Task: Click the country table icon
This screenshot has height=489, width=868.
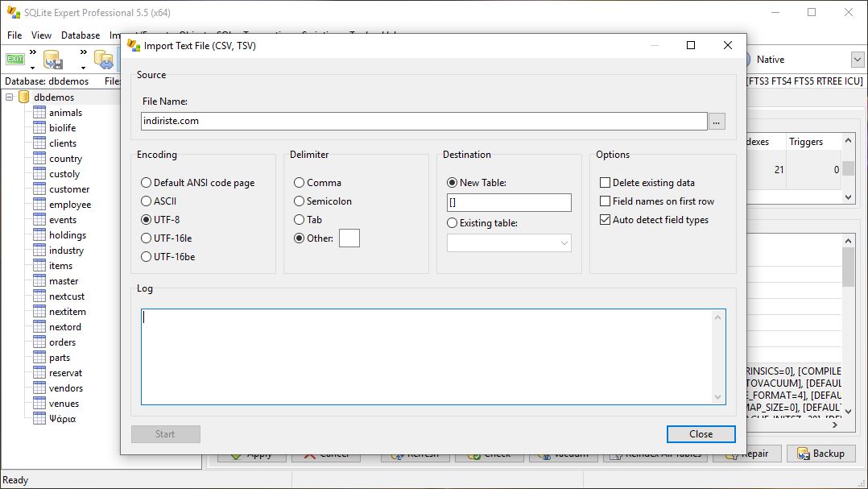Action: tap(39, 159)
